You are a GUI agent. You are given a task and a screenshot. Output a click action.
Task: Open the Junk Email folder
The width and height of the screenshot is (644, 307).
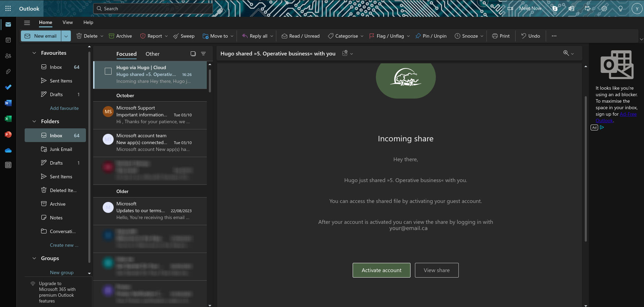pyautogui.click(x=55, y=149)
